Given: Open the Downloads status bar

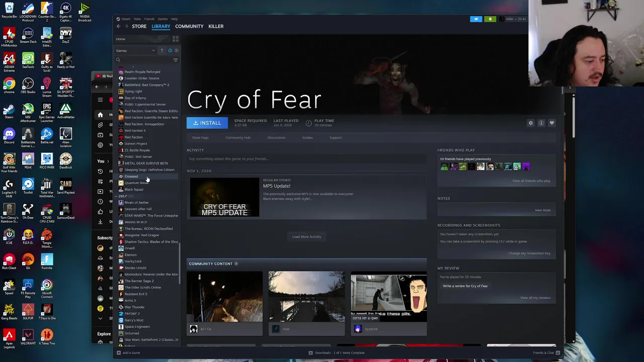Looking at the screenshot, I should point(337,353).
